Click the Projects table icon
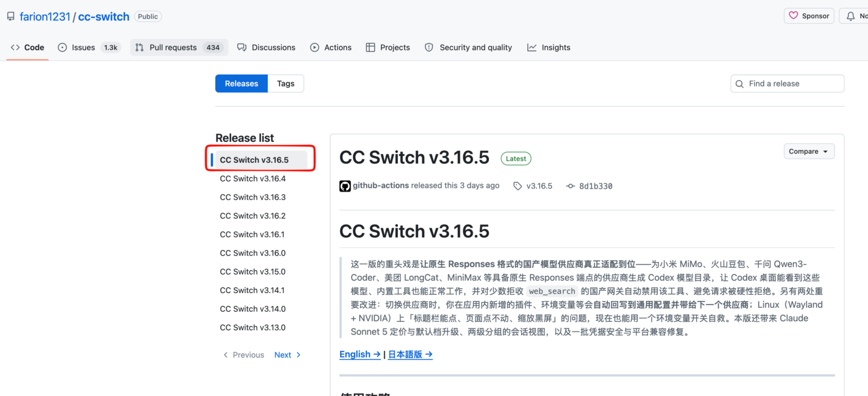Image resolution: width=868 pixels, height=396 pixels. [x=370, y=47]
